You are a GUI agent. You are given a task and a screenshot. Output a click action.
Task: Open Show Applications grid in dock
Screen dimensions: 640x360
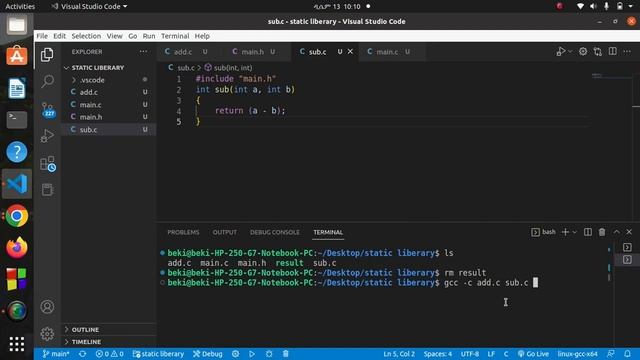[17, 344]
